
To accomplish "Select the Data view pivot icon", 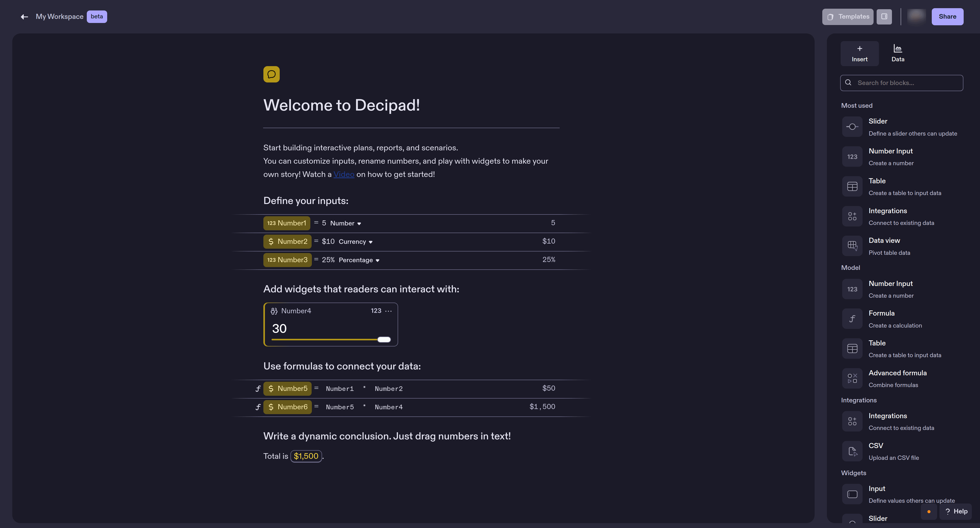I will (x=852, y=246).
